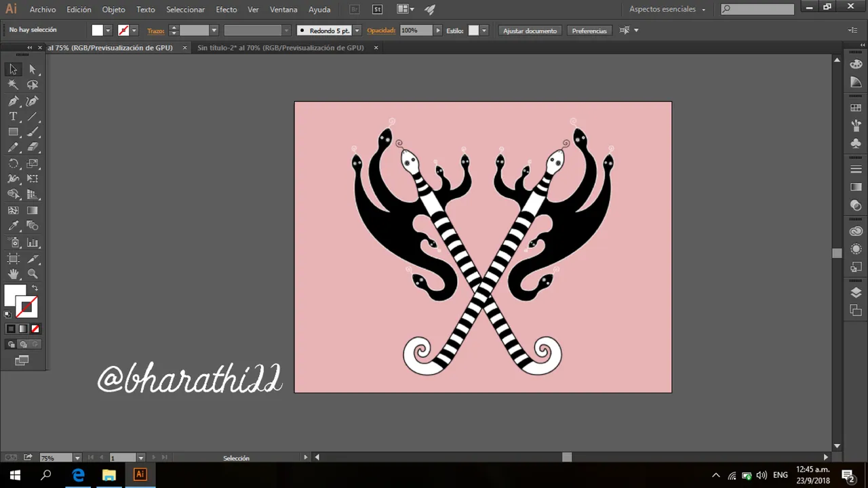
Task: Expand the Opacidad slider arrow
Action: pyautogui.click(x=438, y=30)
